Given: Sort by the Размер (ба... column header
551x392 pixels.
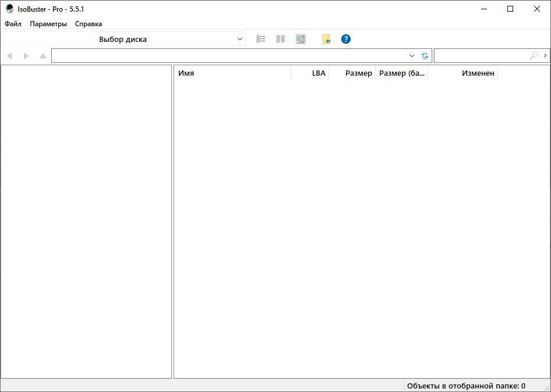Looking at the screenshot, I should tap(402, 73).
